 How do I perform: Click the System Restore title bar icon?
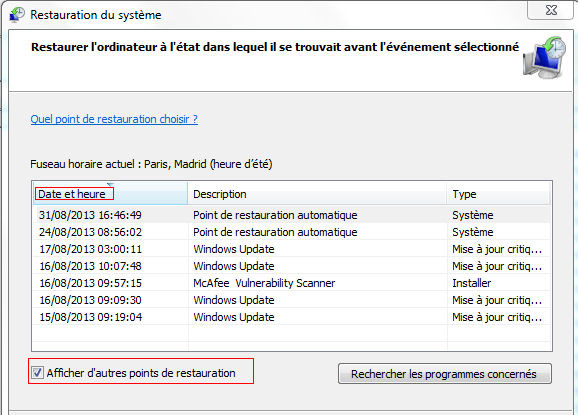[x=17, y=15]
